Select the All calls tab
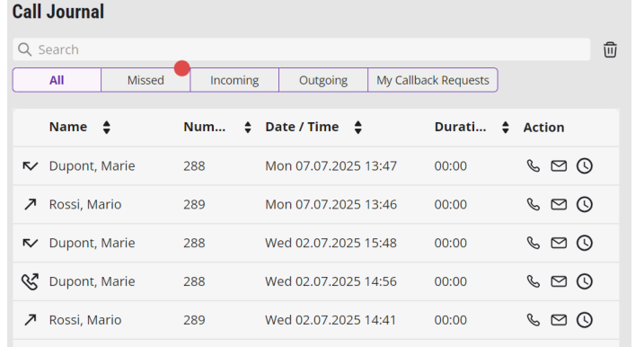Screen dimensions: 644x347 pyautogui.click(x=57, y=80)
